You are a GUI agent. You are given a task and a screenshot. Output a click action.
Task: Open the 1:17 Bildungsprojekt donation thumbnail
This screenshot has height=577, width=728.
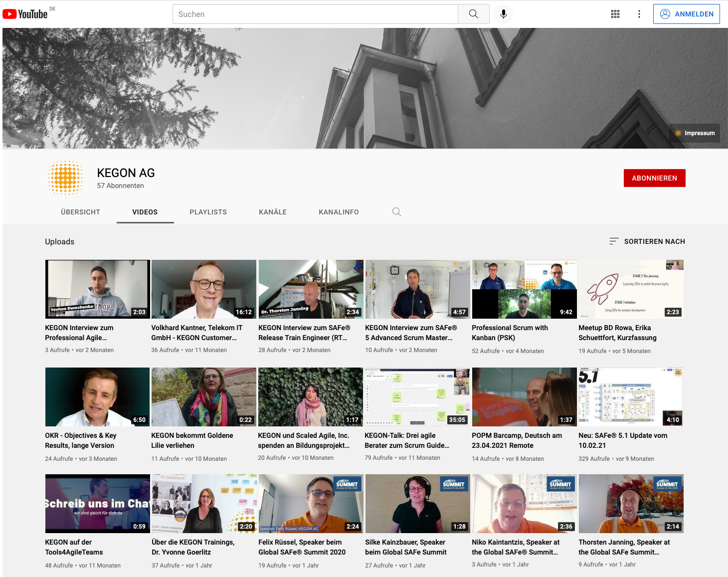[x=311, y=397]
